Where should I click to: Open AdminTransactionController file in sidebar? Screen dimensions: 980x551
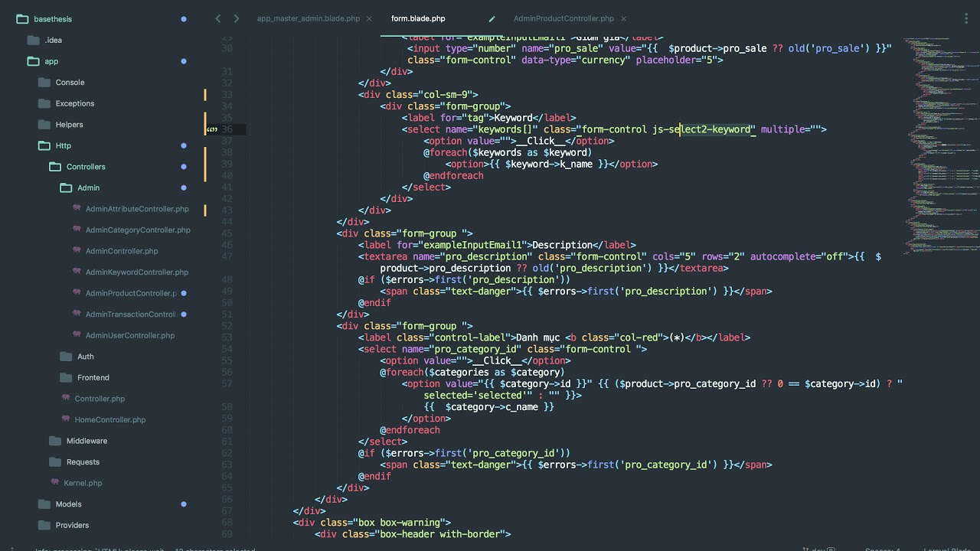tap(131, 315)
